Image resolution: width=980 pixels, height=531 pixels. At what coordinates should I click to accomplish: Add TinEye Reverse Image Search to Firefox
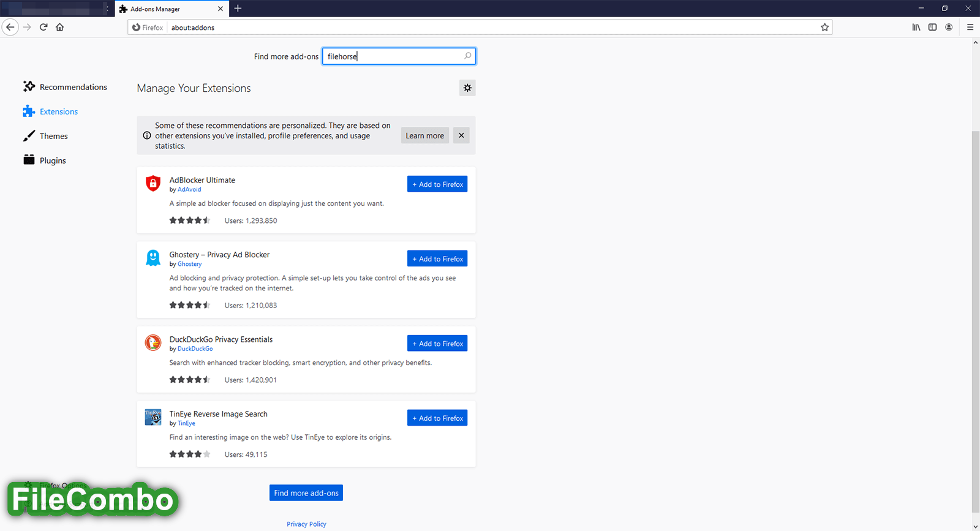pos(437,418)
